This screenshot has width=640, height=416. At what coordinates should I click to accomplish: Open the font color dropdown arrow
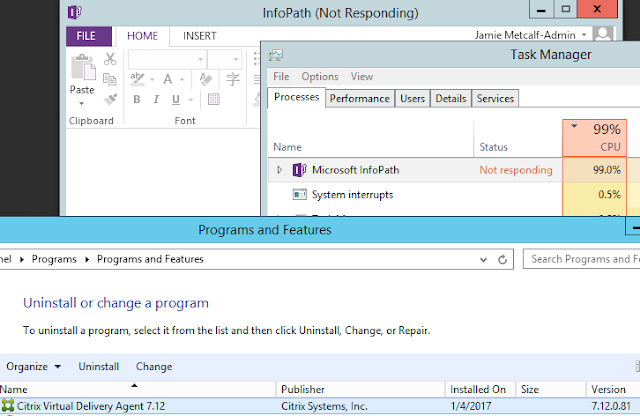coord(182,79)
